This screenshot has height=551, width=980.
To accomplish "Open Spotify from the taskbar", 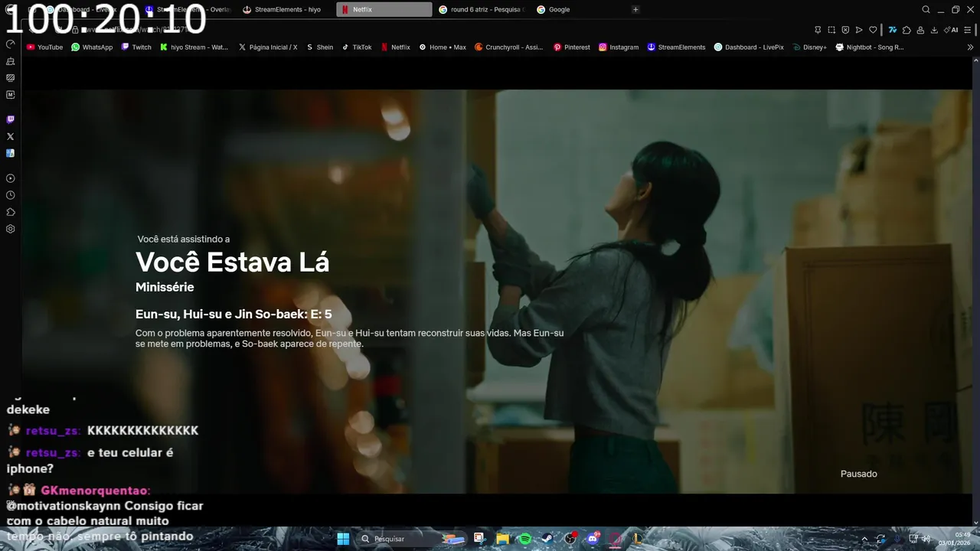I will [525, 539].
